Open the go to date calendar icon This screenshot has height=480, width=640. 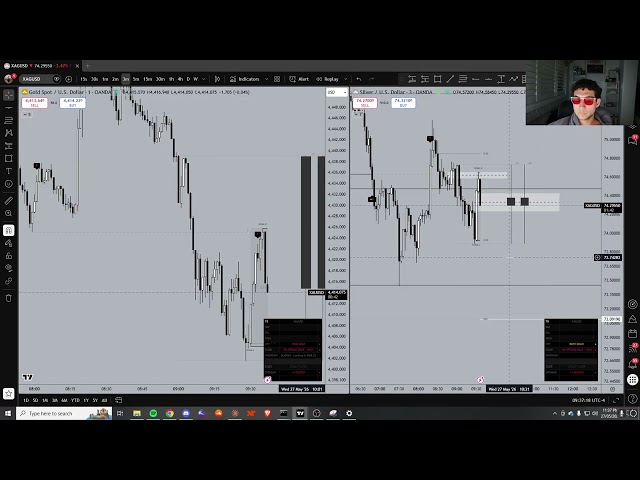[x=118, y=400]
